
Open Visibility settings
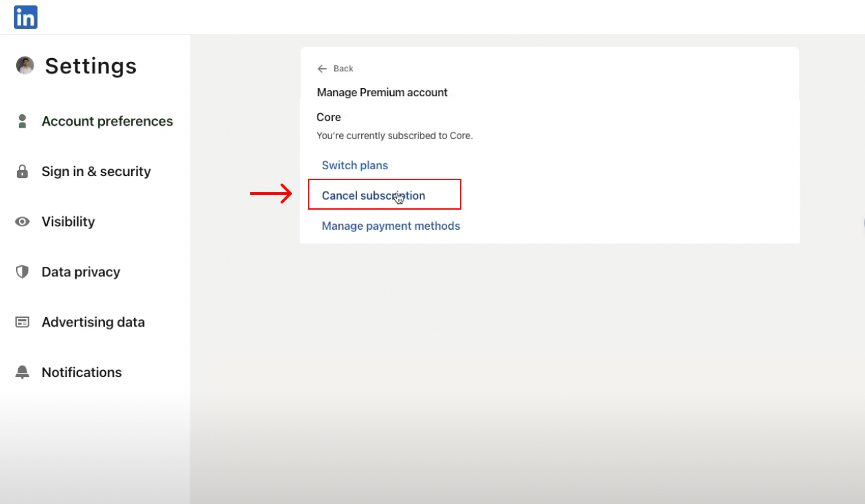tap(68, 222)
